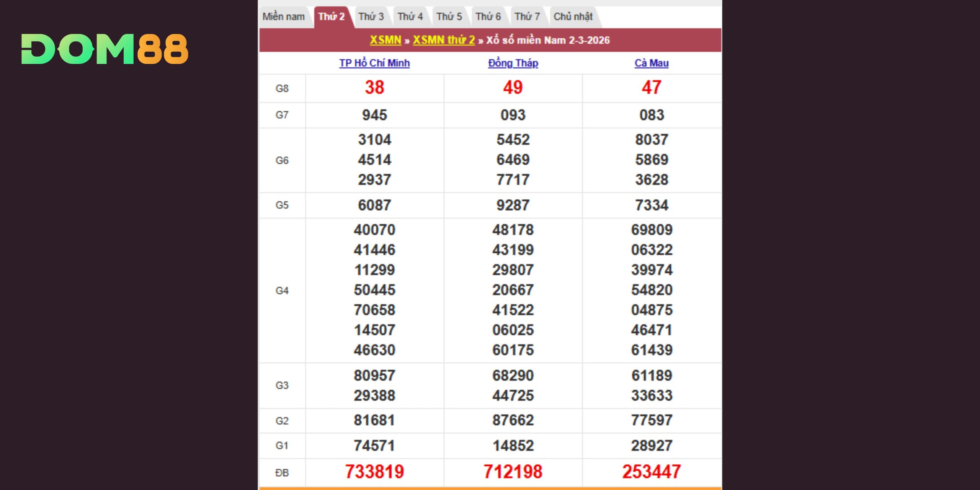
Task: Open the XSMN thứ 2 link
Action: pyautogui.click(x=444, y=40)
